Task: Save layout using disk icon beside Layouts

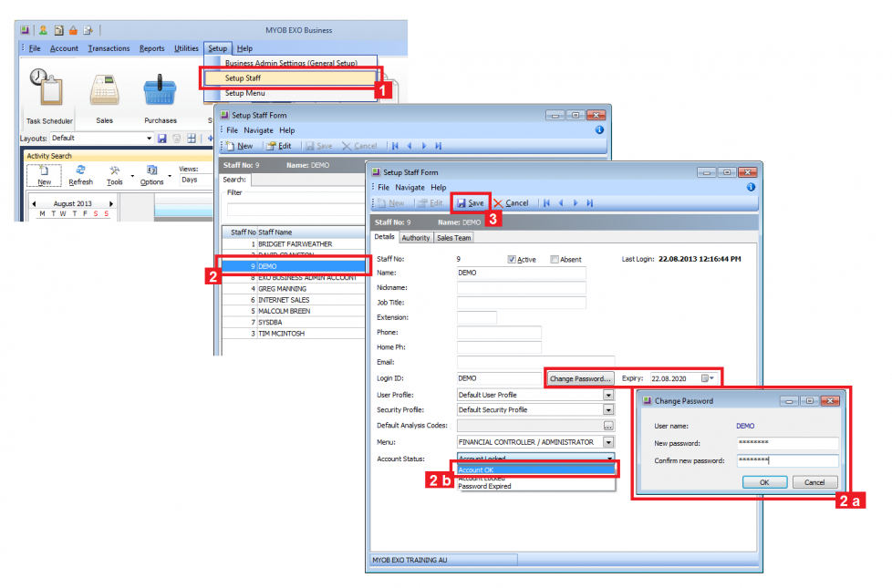Action: tap(162, 139)
